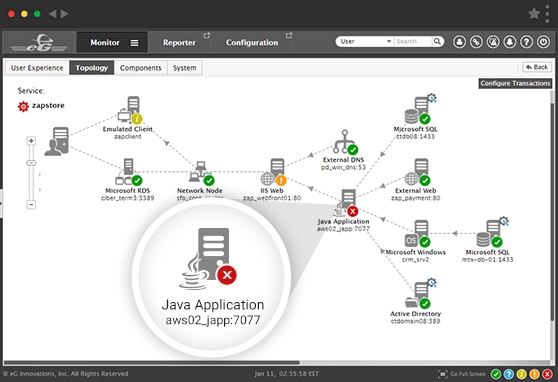Viewport: 558px width, 382px height.
Task: Click the Emulated Client zapclient node icon
Action: pos(130,110)
